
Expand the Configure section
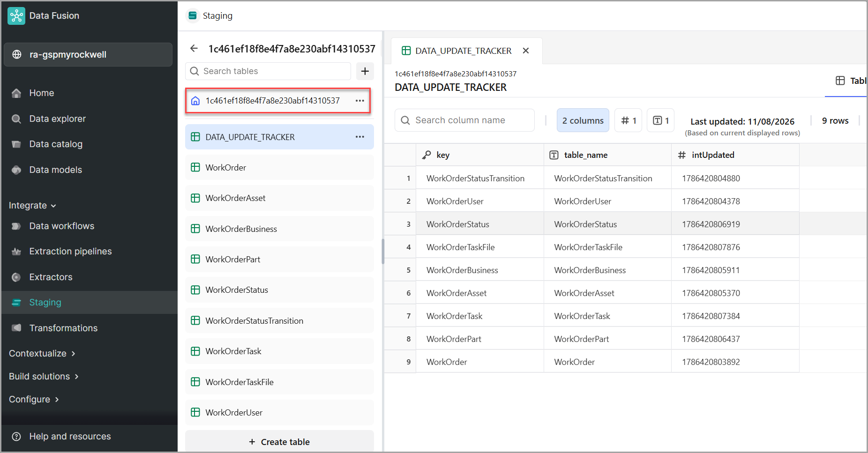34,400
